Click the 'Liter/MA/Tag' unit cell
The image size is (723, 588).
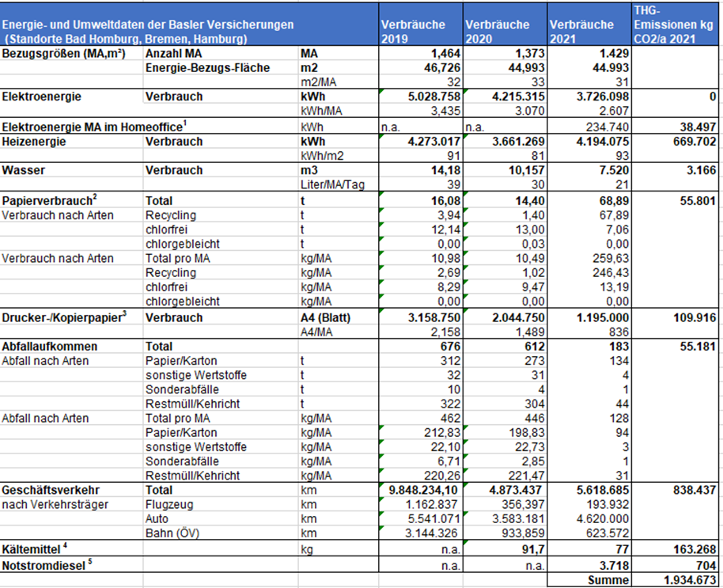(332, 184)
